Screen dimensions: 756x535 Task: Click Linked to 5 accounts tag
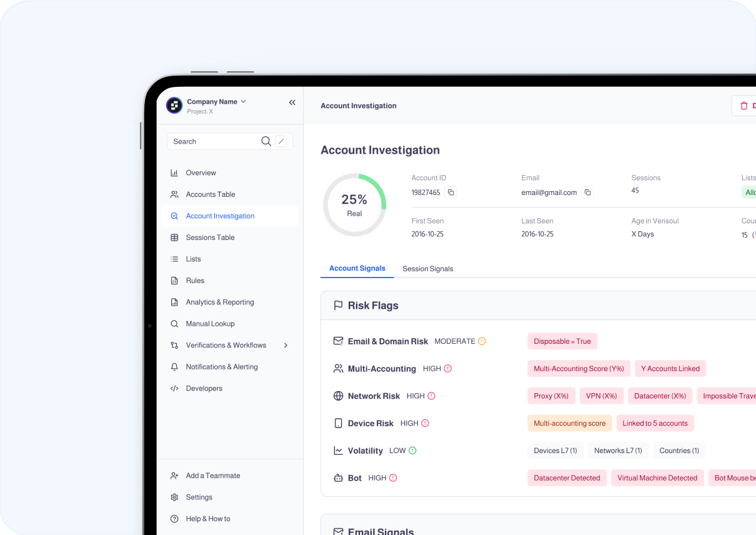pyautogui.click(x=655, y=423)
